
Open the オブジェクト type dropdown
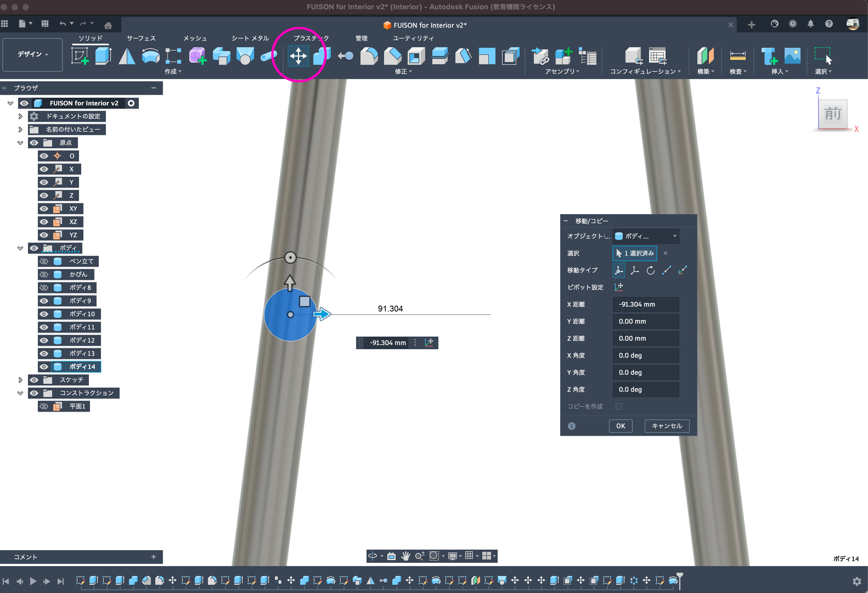point(646,236)
